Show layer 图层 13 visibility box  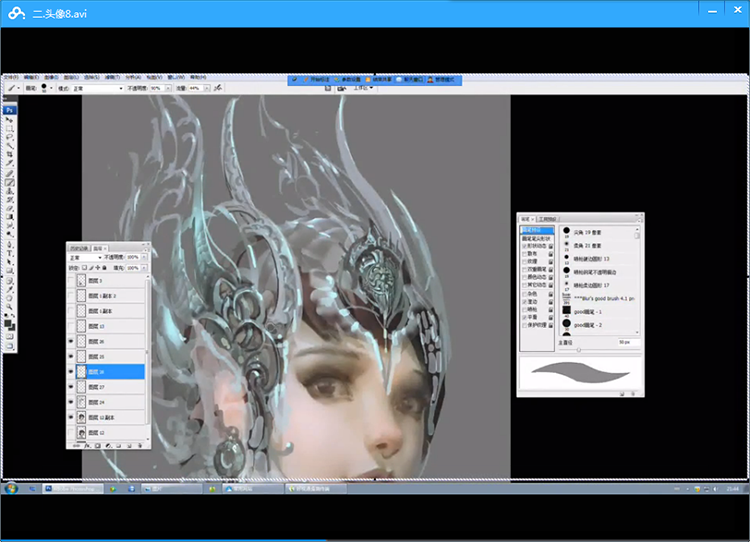[71, 326]
